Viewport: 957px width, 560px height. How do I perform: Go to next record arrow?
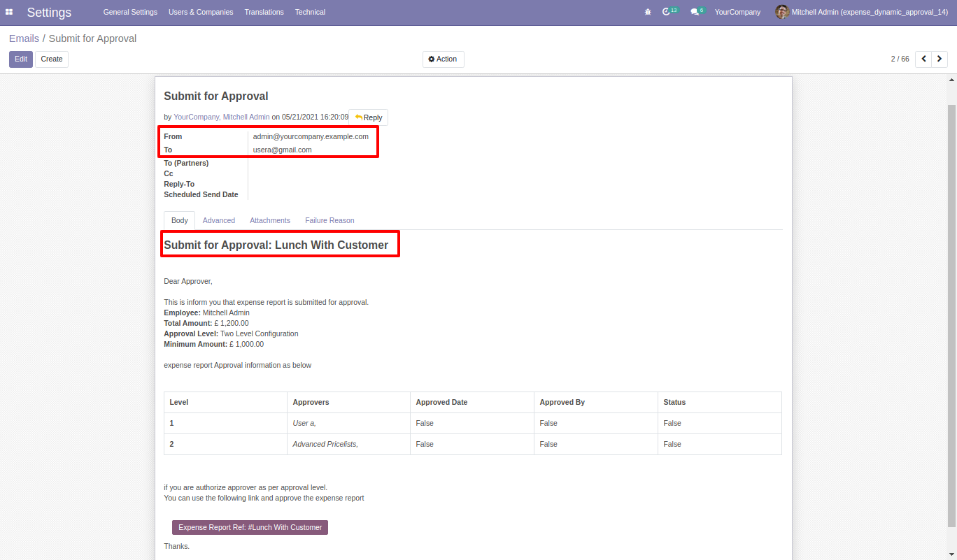tap(940, 59)
